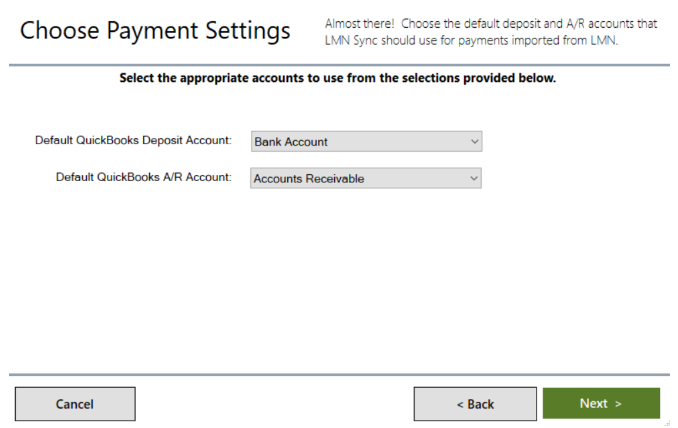Click the chevron arrow on Bank Account combo box
Viewport: 678px width, 428px height.
[474, 141]
